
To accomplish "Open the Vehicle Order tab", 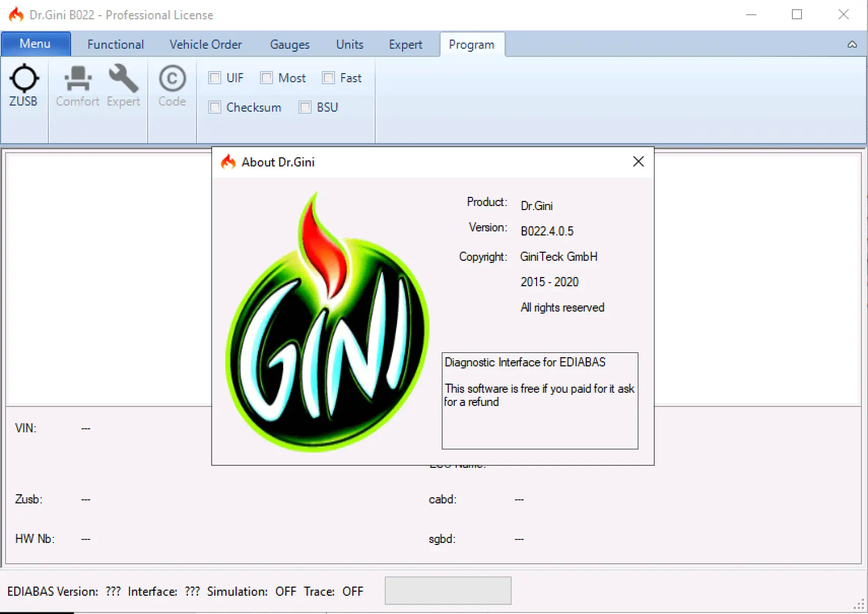I will pos(206,45).
